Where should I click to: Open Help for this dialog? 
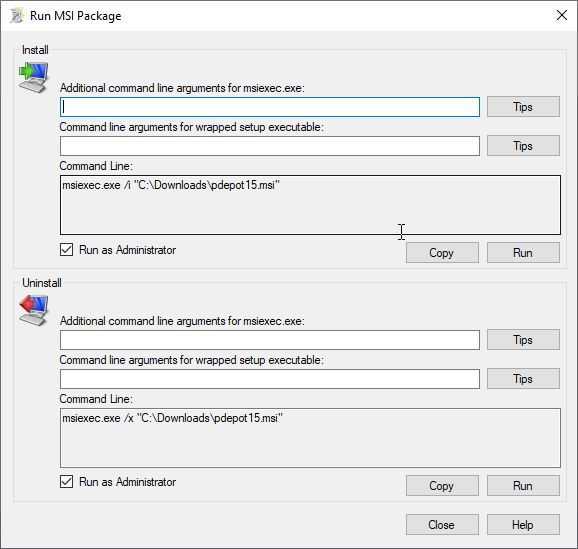click(523, 525)
